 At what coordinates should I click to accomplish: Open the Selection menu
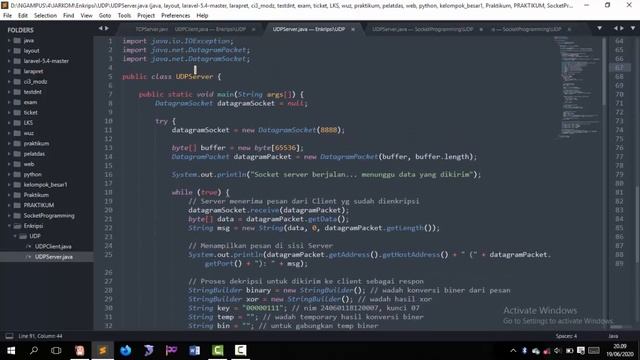(x=45, y=16)
